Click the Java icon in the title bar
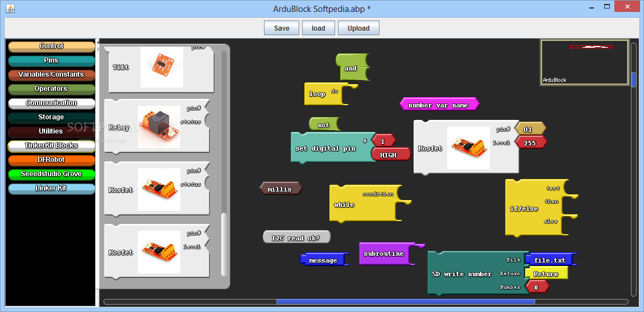The width and height of the screenshot is (644, 312). (11, 8)
